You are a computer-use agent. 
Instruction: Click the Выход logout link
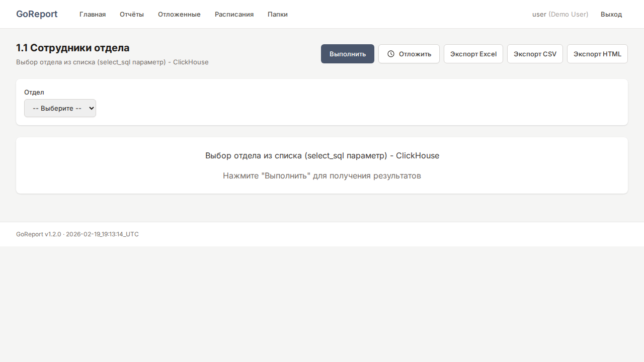(x=611, y=14)
